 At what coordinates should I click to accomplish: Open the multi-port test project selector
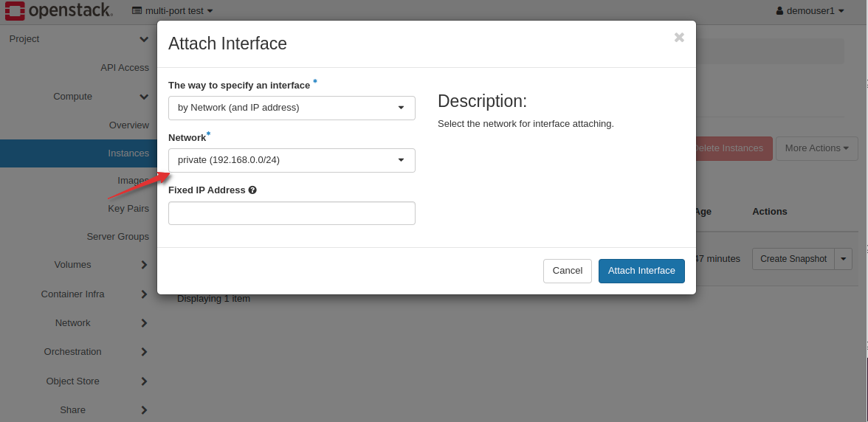(x=173, y=11)
